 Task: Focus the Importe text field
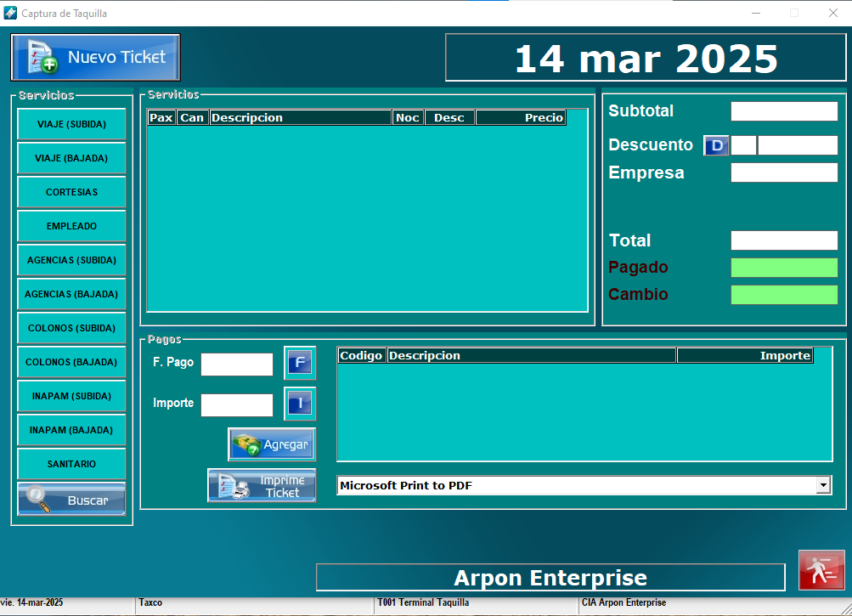(x=236, y=405)
